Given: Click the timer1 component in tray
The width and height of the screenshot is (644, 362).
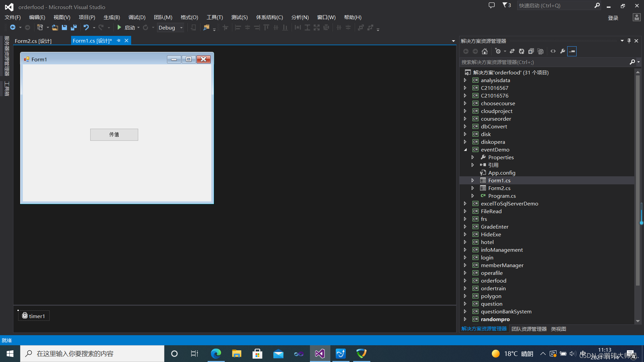Looking at the screenshot, I should pyautogui.click(x=34, y=316).
